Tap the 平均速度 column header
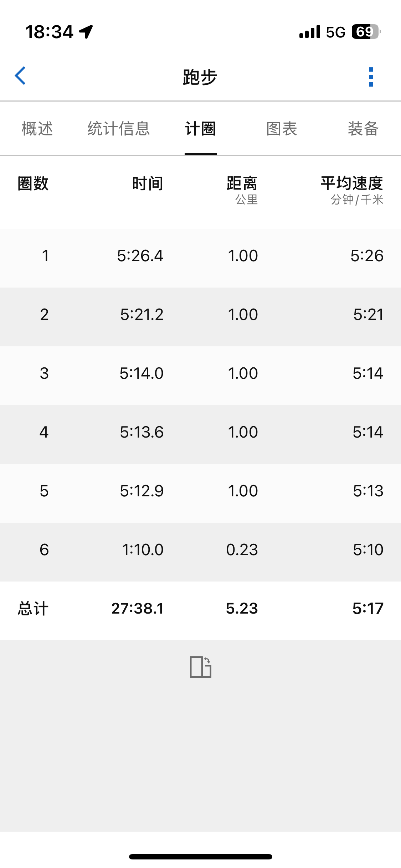Viewport: 401px width, 868px height. (x=352, y=190)
